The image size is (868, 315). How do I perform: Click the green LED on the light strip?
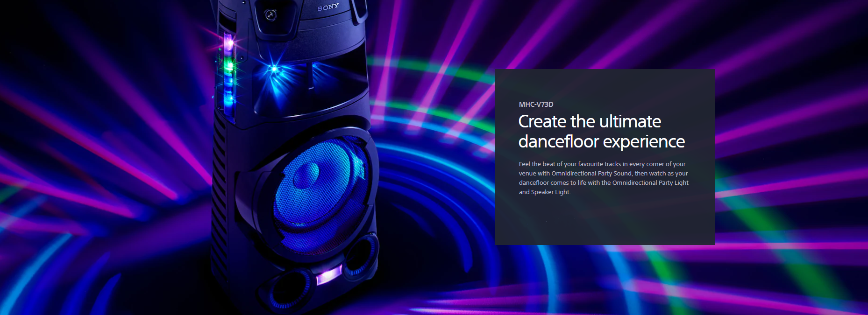tap(228, 65)
